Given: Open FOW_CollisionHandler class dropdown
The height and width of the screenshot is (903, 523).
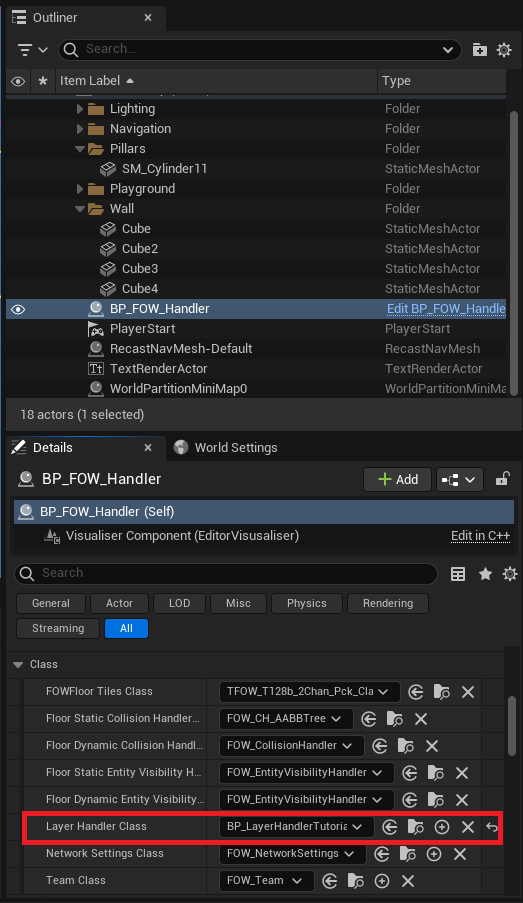Looking at the screenshot, I should (x=291, y=746).
